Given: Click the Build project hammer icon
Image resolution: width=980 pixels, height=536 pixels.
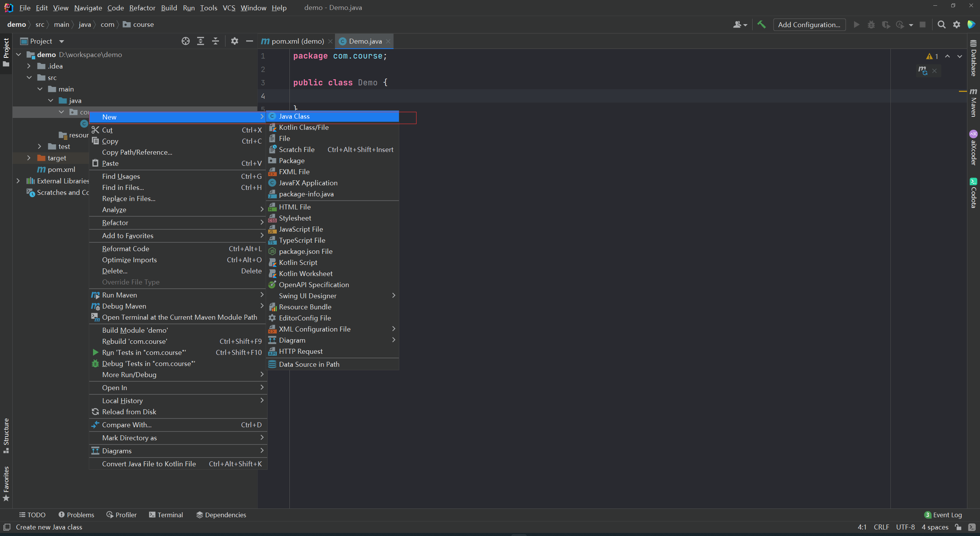Looking at the screenshot, I should [x=761, y=25].
